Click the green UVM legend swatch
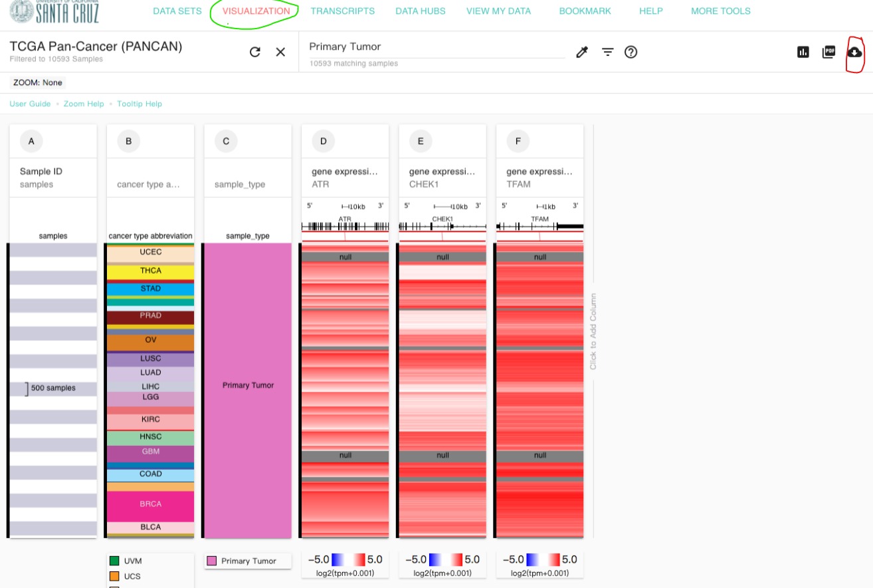The width and height of the screenshot is (873, 588). (x=114, y=561)
